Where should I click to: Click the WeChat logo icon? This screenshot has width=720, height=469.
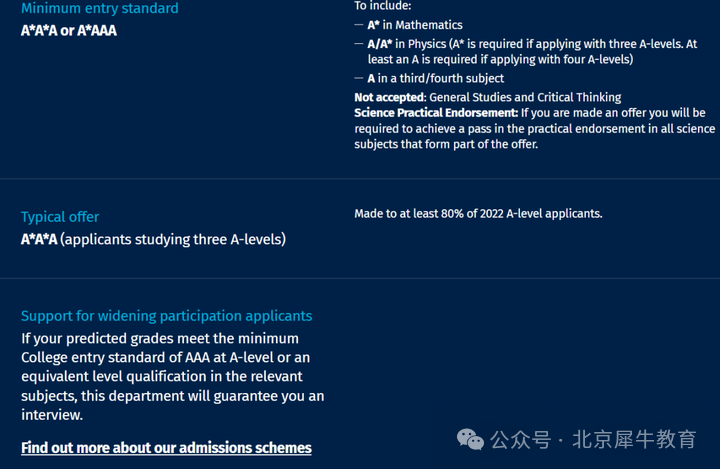pos(470,440)
